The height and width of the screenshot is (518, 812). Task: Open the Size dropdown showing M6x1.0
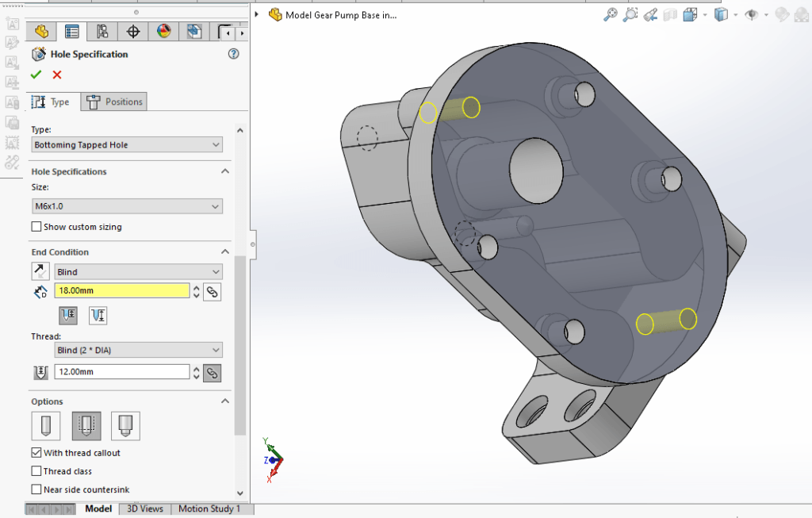(127, 205)
